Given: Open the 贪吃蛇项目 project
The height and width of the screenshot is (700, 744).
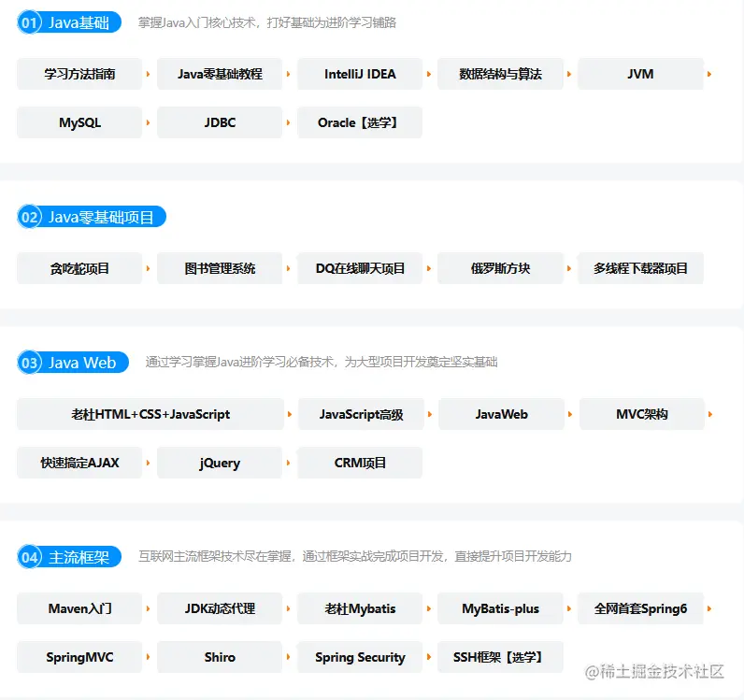Looking at the screenshot, I should pos(79,268).
